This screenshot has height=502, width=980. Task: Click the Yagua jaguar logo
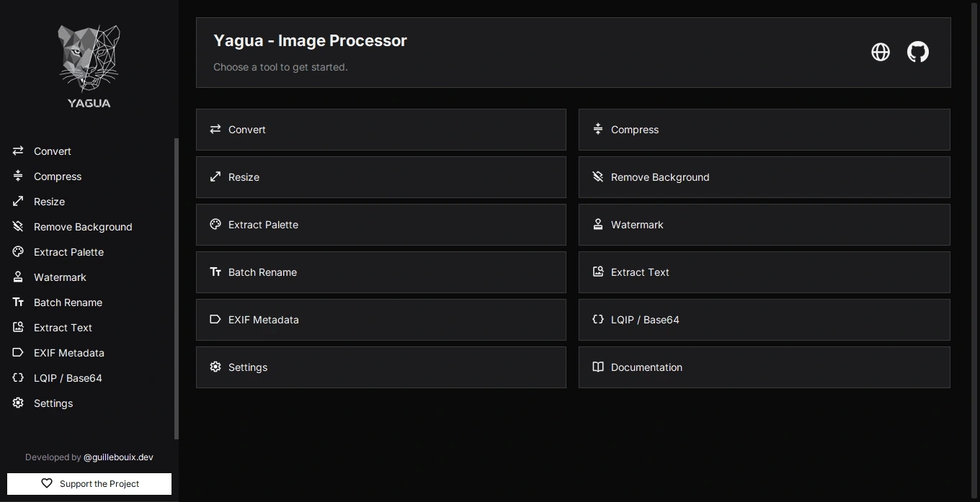[89, 66]
